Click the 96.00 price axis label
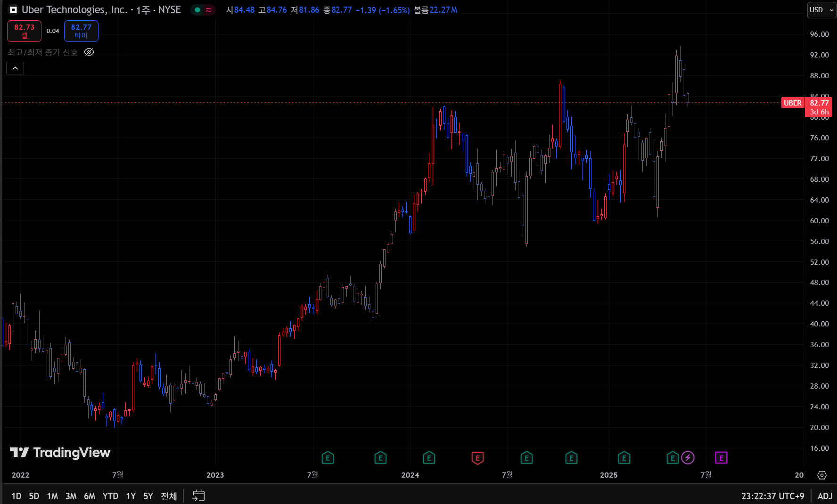 coord(819,34)
